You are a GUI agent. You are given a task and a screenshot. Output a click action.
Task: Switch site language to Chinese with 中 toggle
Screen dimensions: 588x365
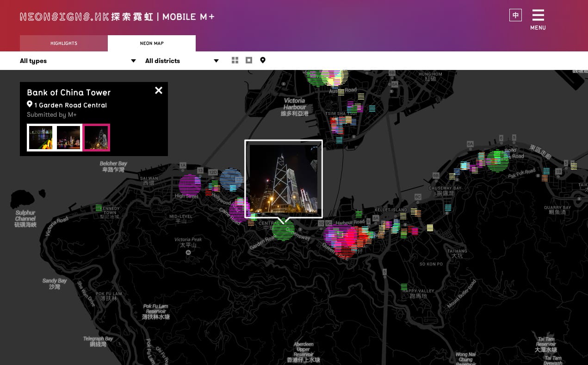coord(515,15)
